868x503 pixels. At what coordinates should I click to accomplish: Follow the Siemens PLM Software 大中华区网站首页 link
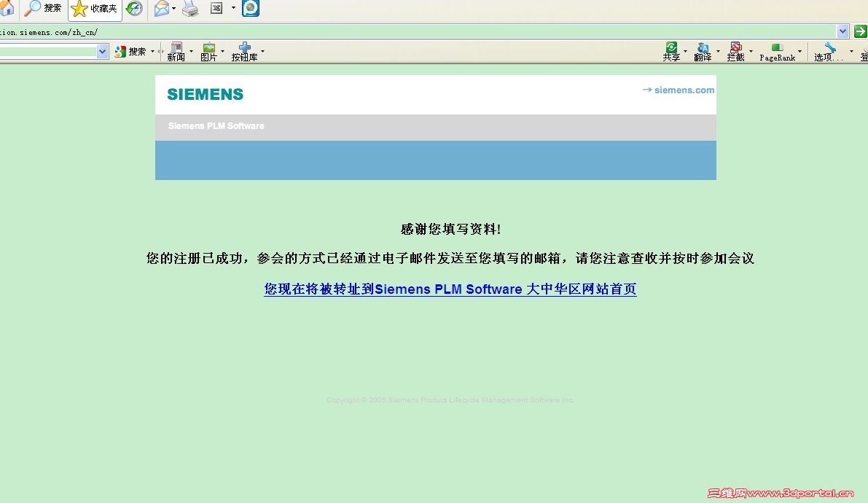[450, 289]
